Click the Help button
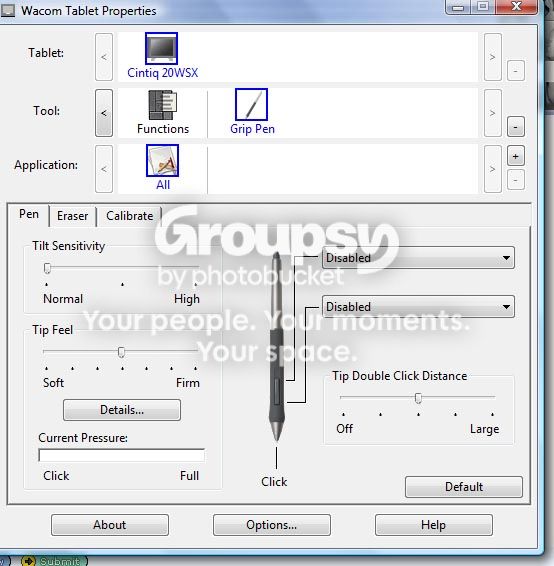 pyautogui.click(x=433, y=525)
